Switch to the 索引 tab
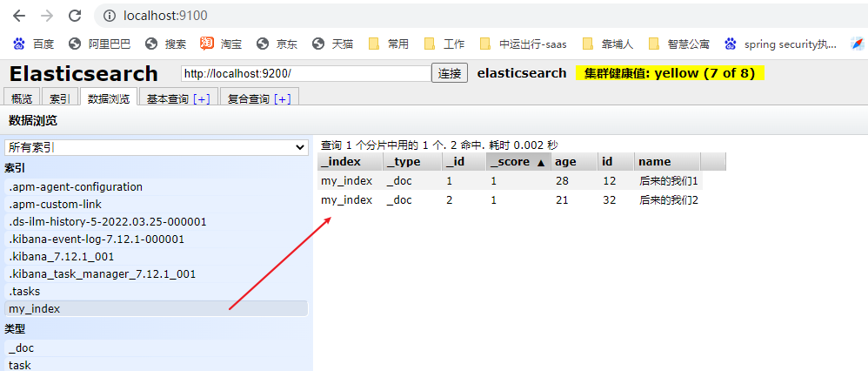Image resolution: width=868 pixels, height=371 pixels. (x=60, y=98)
